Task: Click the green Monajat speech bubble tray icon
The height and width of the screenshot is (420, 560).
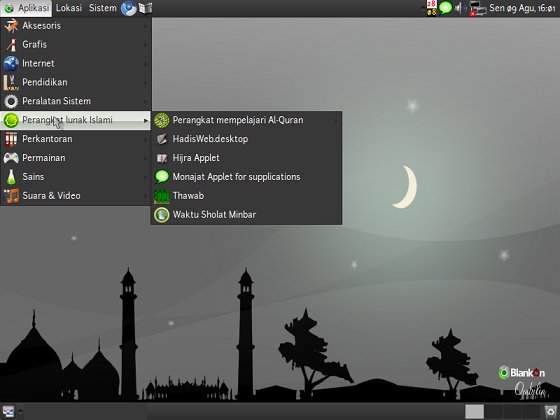Action: tap(445, 8)
